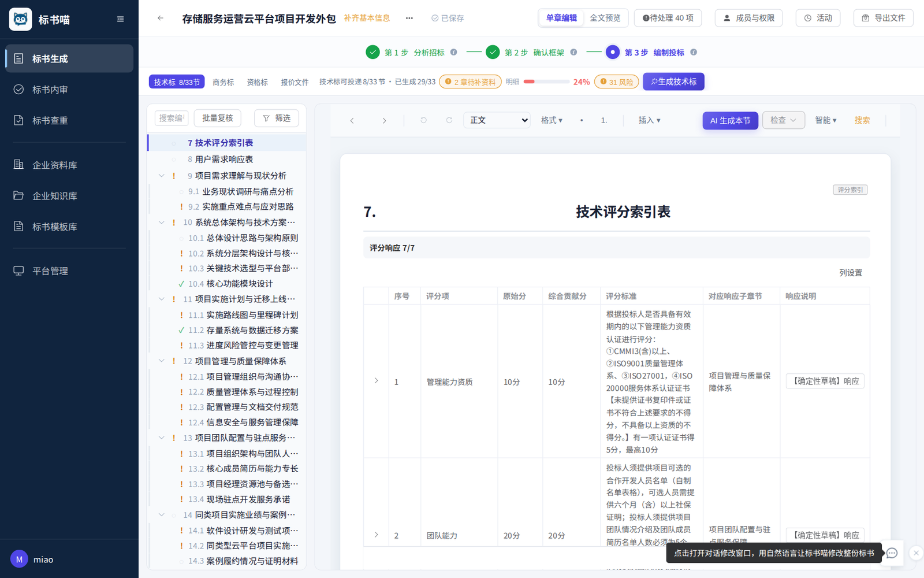
Task: Open the 插入 dropdown
Action: click(x=649, y=120)
